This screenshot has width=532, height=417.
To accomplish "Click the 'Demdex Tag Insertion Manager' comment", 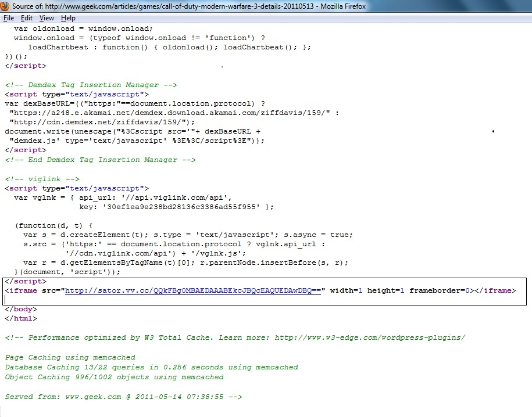I will (91, 85).
